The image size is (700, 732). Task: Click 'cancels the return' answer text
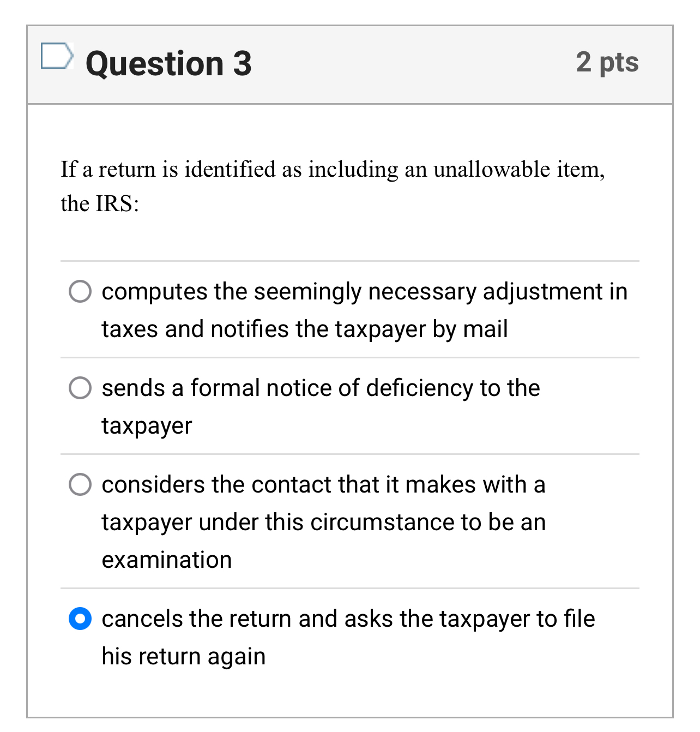348,619
